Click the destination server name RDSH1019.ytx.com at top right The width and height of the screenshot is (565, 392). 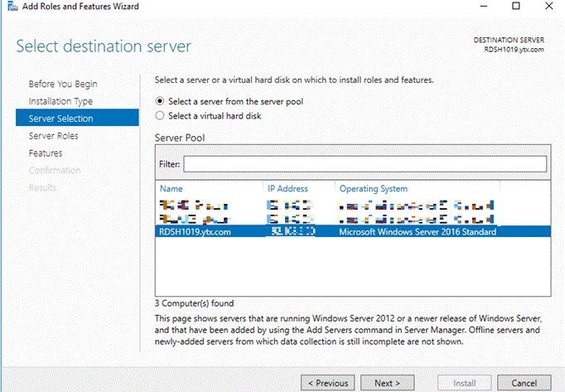[x=514, y=50]
